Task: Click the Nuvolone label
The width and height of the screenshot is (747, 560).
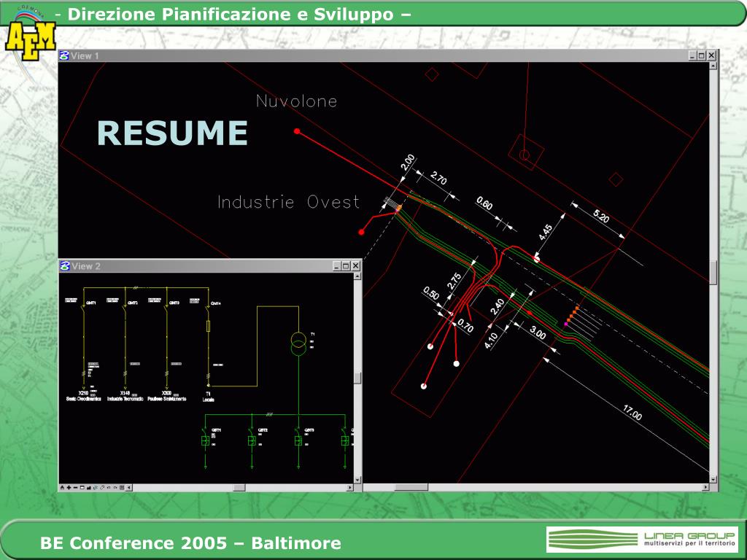Action: 296,101
